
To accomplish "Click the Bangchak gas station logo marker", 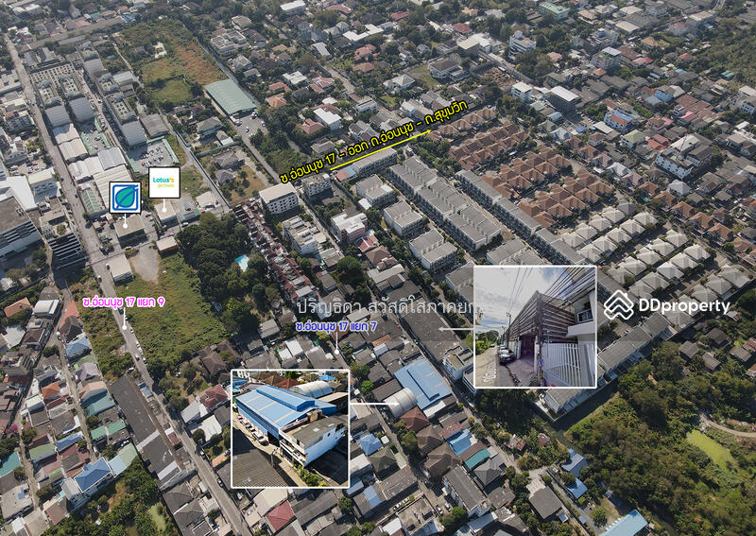I will [125, 197].
